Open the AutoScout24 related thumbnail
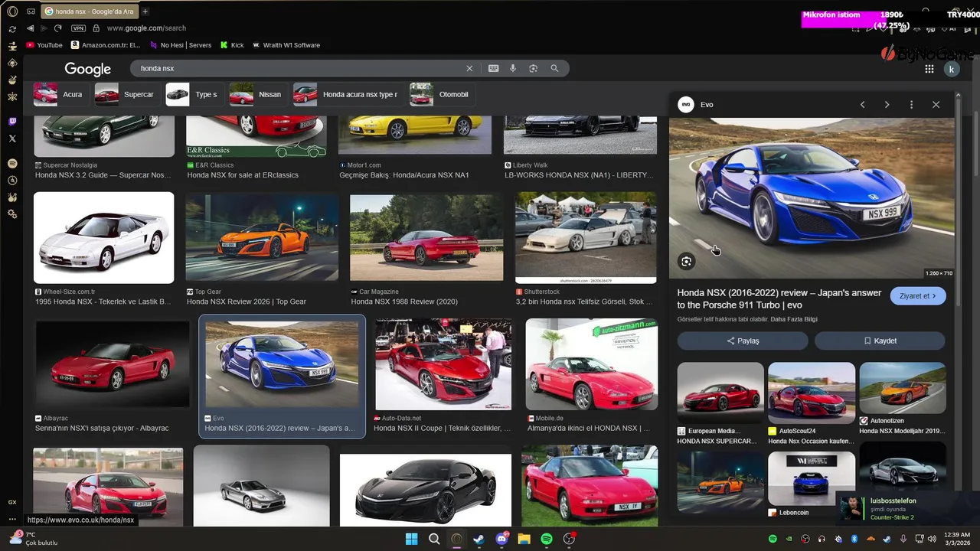The width and height of the screenshot is (980, 551). click(812, 393)
